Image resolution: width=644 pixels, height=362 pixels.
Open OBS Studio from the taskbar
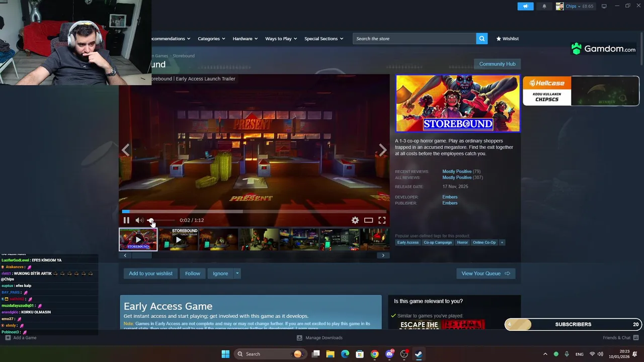point(404,354)
